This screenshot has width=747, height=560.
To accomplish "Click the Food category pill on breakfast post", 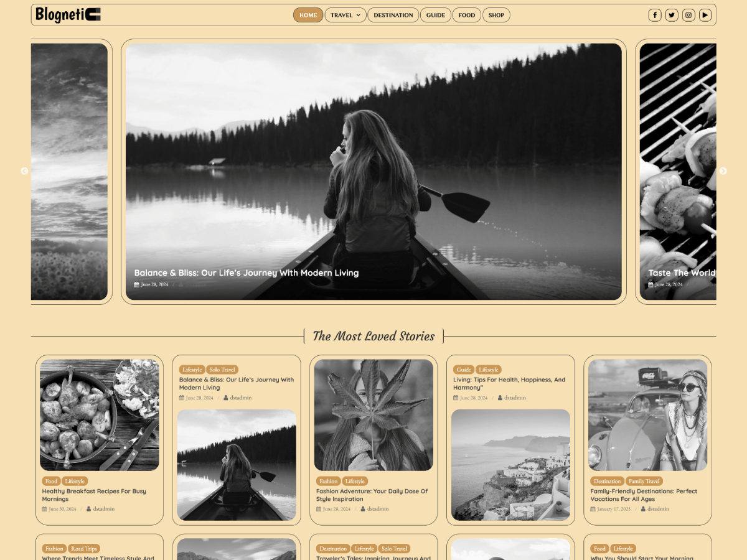I will click(52, 480).
